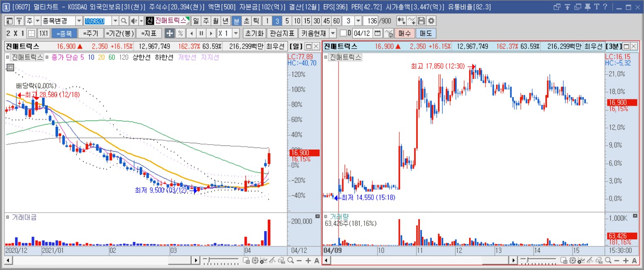644x270 pixels.
Task: Toggle percent scale mode button
Action: pos(181,33)
